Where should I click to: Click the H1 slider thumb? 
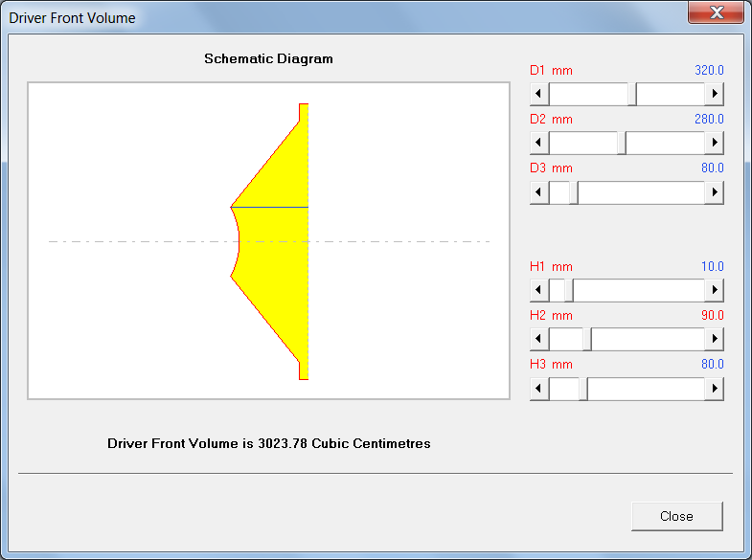click(x=569, y=290)
